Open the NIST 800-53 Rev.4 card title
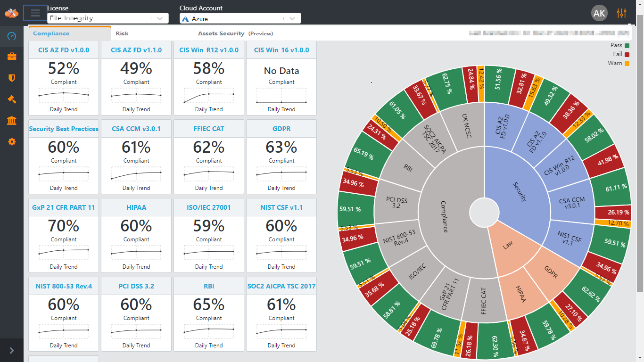Screen dimensions: 644x362 click(x=64, y=286)
